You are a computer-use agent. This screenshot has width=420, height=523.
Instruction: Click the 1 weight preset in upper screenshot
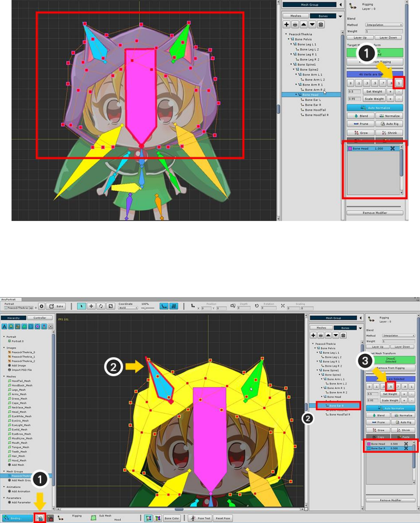pyautogui.click(x=399, y=83)
